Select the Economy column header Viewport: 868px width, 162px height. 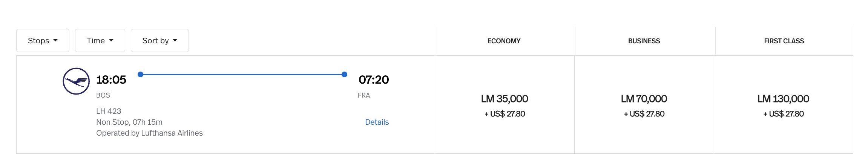[504, 41]
